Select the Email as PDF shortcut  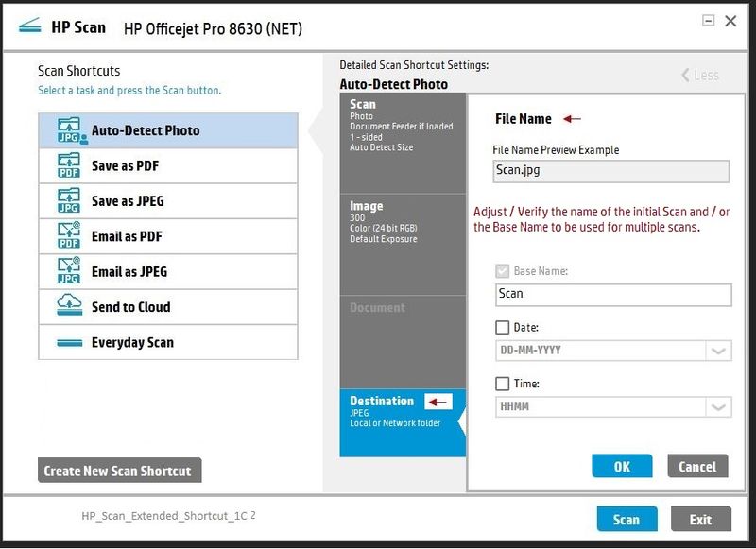tap(168, 236)
